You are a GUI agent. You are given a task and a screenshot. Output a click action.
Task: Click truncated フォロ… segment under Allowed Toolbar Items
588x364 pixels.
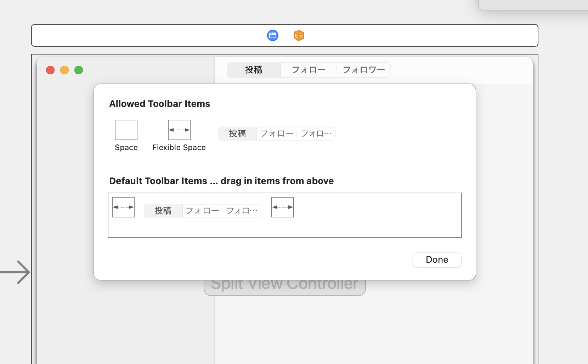[x=316, y=134]
